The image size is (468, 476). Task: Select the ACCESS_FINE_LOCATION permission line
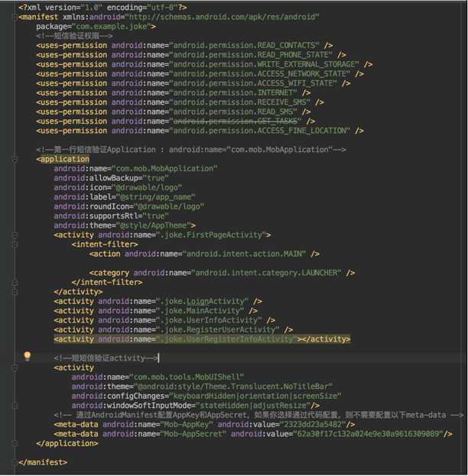200,131
